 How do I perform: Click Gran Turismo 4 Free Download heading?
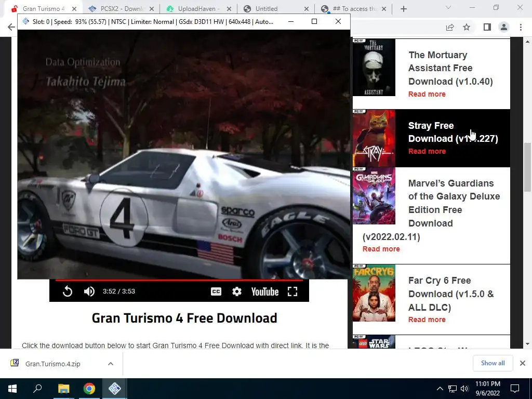[x=184, y=318]
